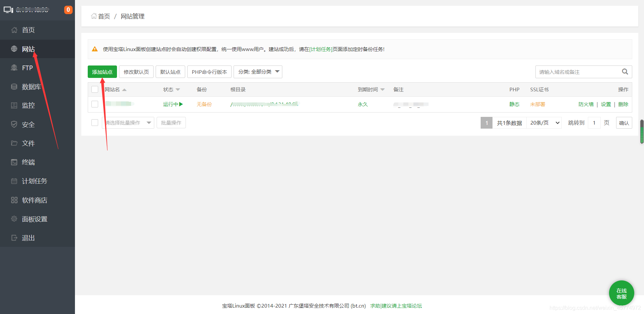Expand the 请选择批量操作 batch actions dropdown
Screen dimensions: 644x314
(x=127, y=123)
